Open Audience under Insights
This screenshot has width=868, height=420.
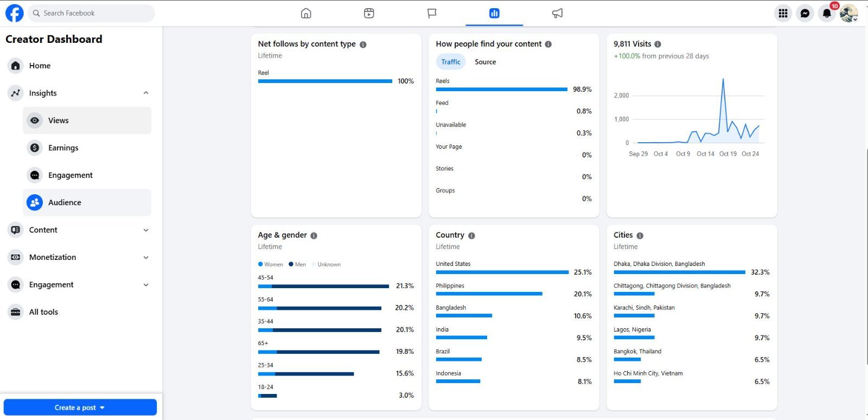[87, 202]
